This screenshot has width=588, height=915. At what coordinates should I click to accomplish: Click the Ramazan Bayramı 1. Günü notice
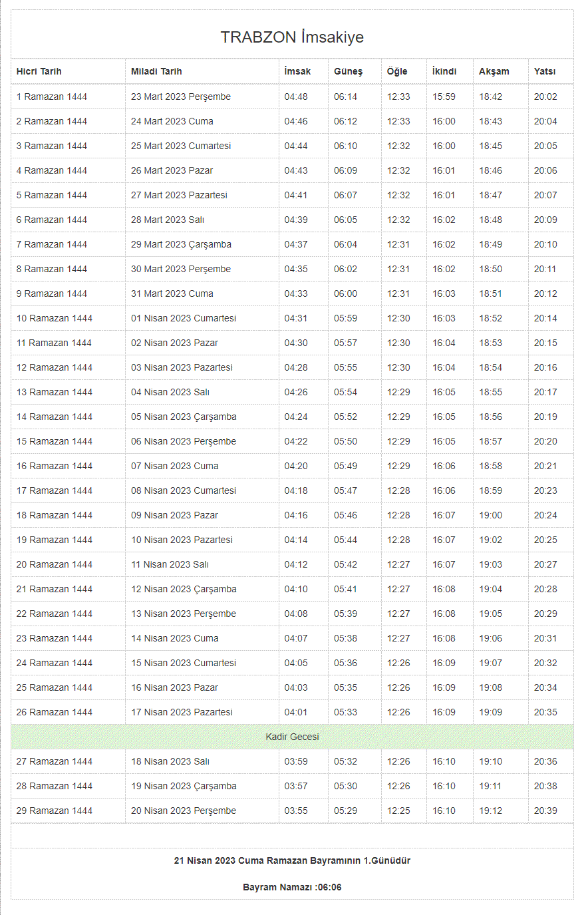click(x=292, y=860)
